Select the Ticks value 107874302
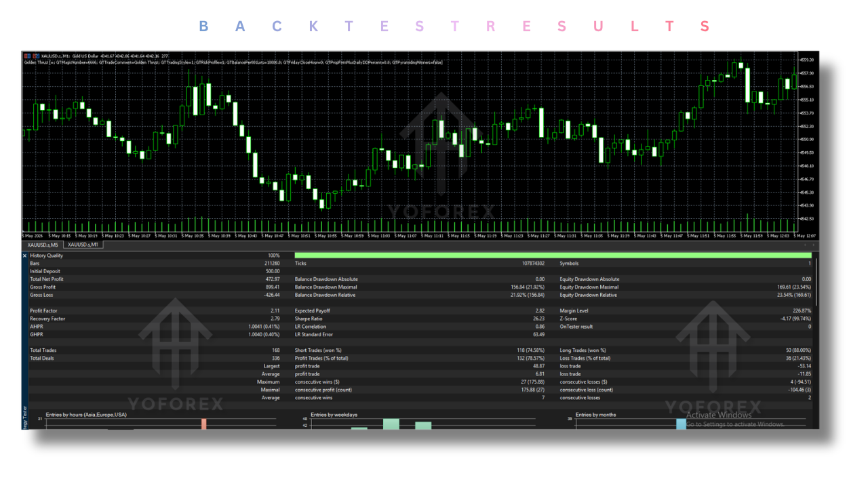Image resolution: width=868 pixels, height=488 pixels. [x=533, y=264]
